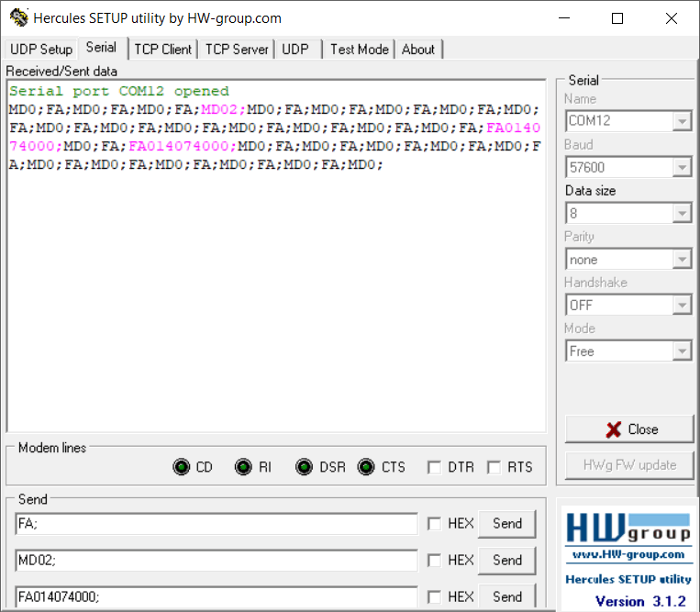Open the Test Mode tab
700x612 pixels.
coord(359,50)
